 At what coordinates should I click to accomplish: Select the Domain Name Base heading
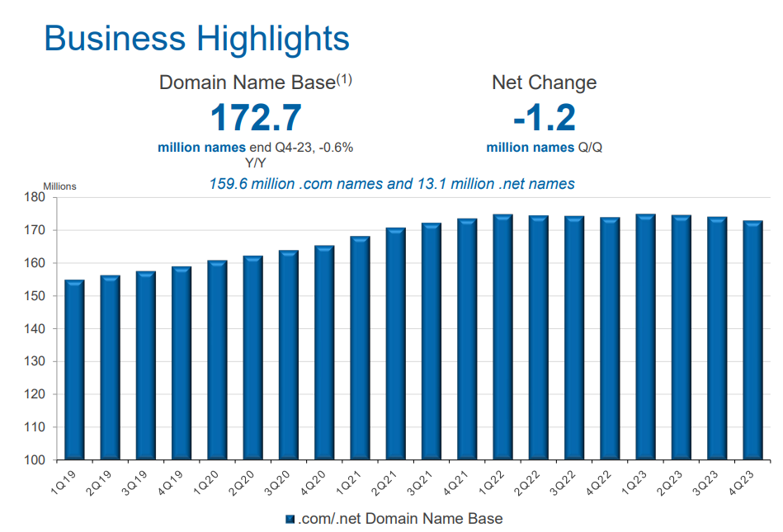click(x=255, y=82)
